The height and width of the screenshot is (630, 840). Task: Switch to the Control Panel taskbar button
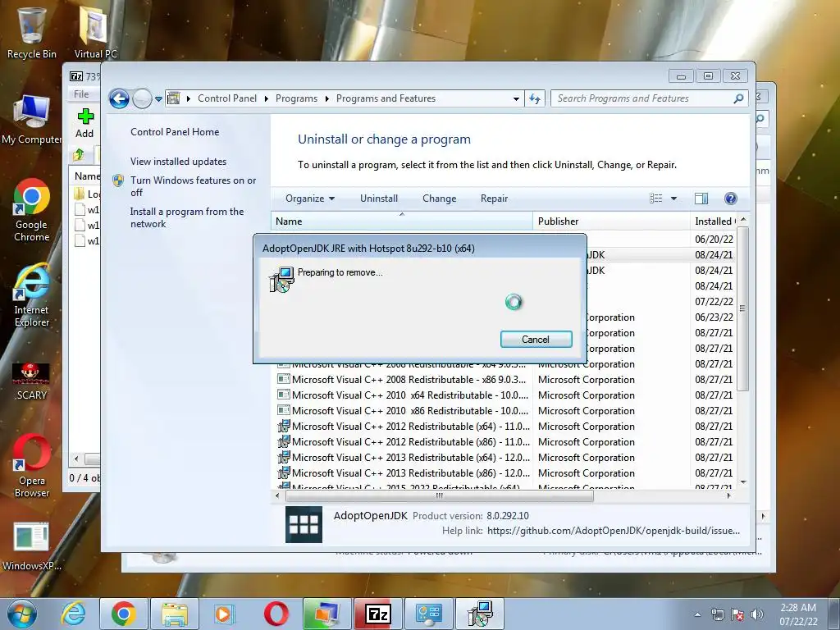[429, 614]
